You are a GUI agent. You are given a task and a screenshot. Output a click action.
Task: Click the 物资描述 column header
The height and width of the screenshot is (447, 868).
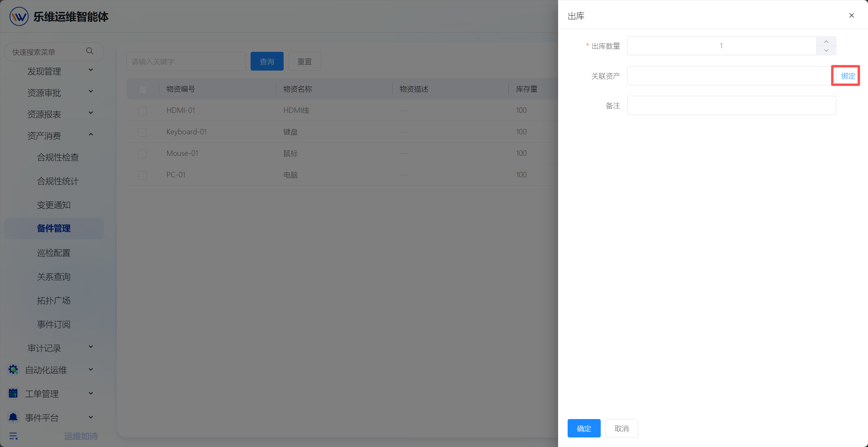tap(414, 89)
